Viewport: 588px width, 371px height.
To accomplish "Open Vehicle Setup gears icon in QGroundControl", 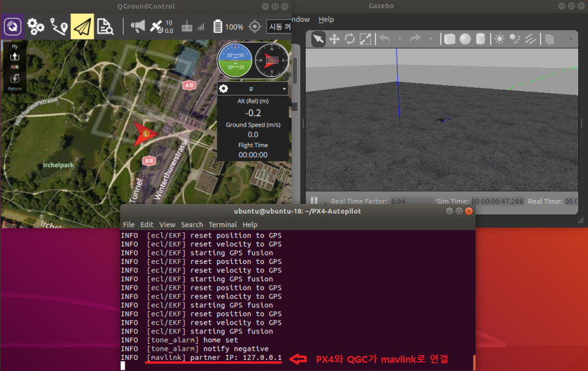I will click(x=35, y=26).
